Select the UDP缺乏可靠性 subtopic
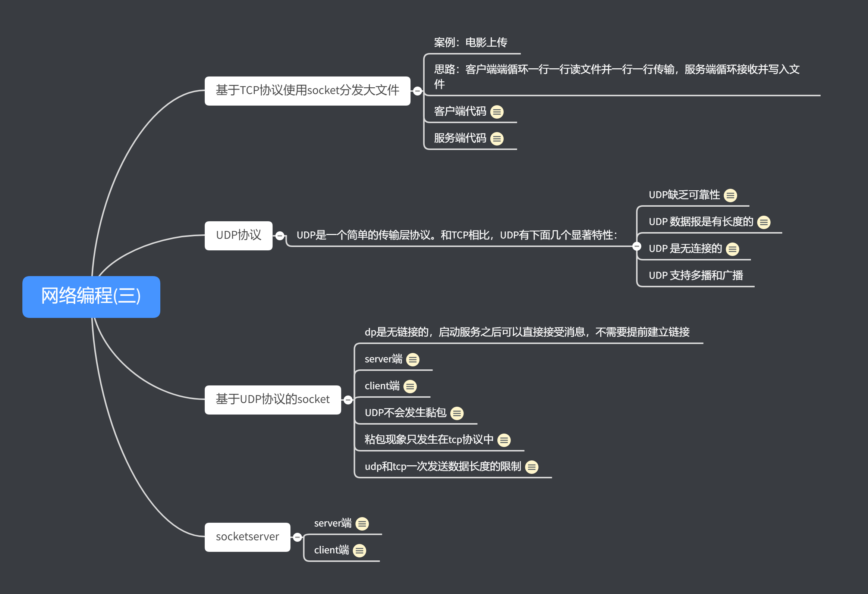The image size is (868, 594). click(684, 195)
